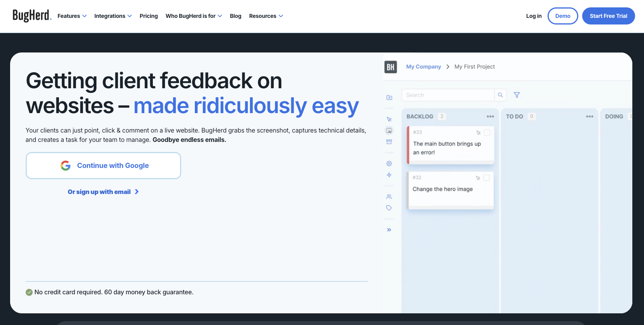Click the Backlog count badge '2'
This screenshot has width=644, height=325.
442,116
